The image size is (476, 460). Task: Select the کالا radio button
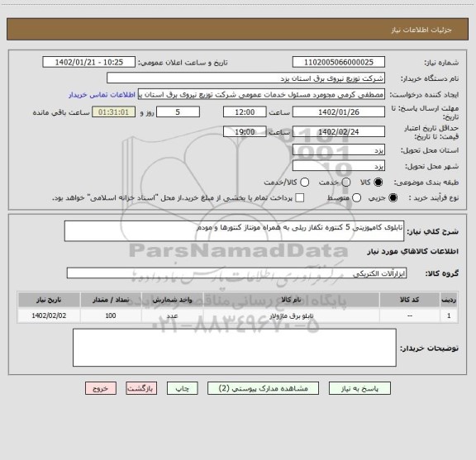[378, 183]
